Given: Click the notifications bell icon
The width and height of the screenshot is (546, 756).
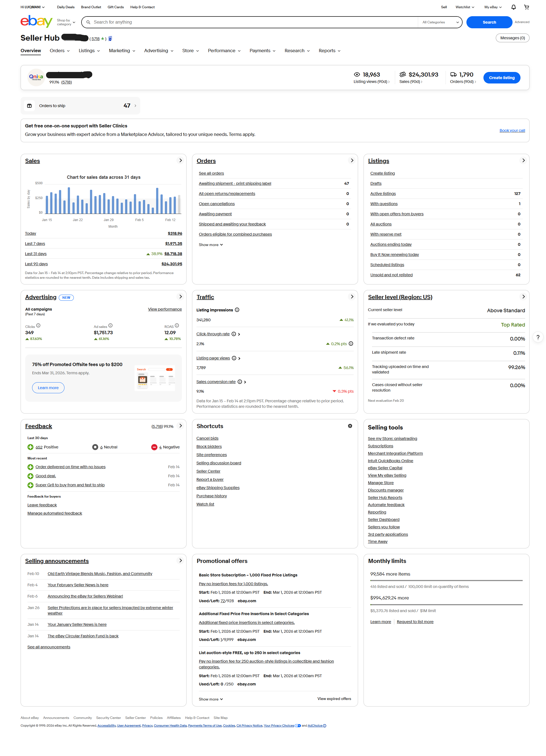Looking at the screenshot, I should [x=513, y=7].
